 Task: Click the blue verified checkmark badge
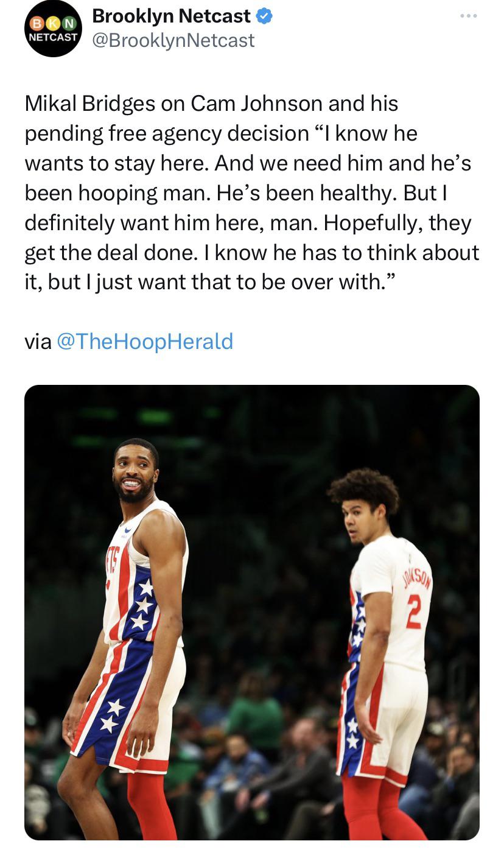[x=264, y=16]
